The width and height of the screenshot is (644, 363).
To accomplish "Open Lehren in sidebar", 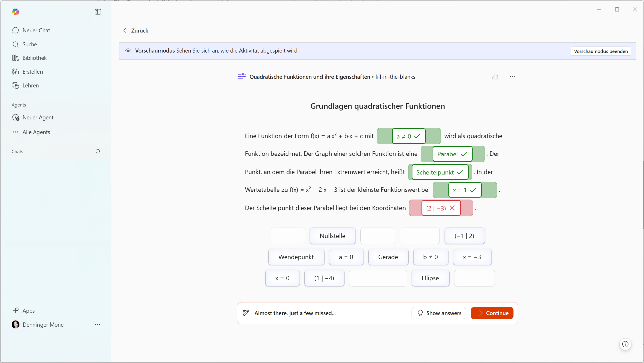I will 30,85.
